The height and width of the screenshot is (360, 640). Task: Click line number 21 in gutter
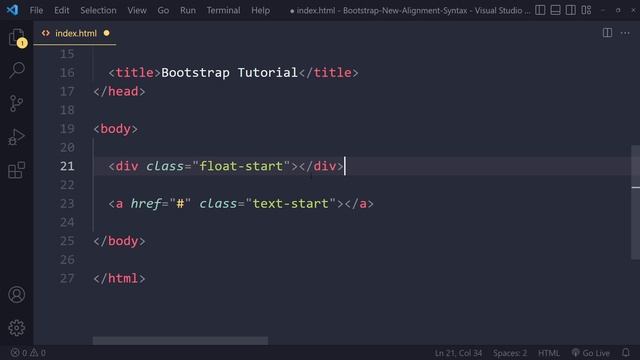[x=67, y=166]
